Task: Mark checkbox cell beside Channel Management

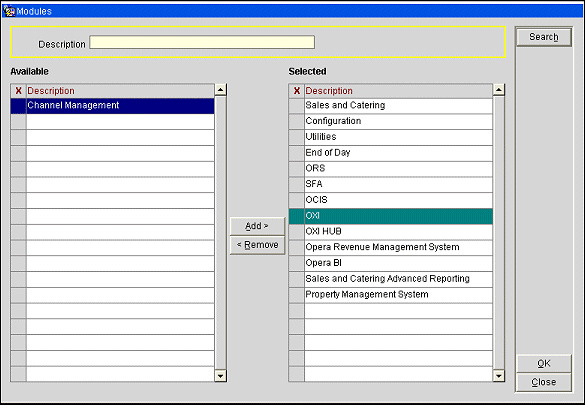Action: pyautogui.click(x=18, y=106)
